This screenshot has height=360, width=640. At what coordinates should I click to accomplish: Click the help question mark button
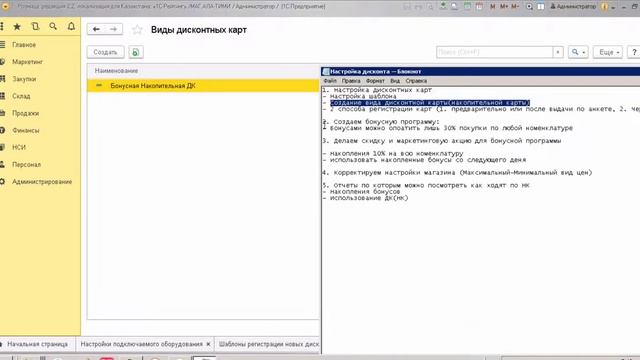click(634, 52)
